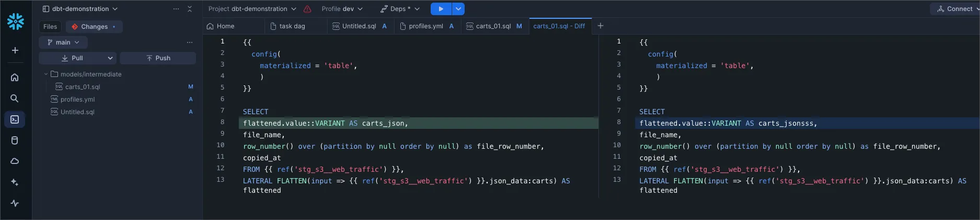
Task: Click the carts_01.sql file icon in tree
Action: point(59,86)
